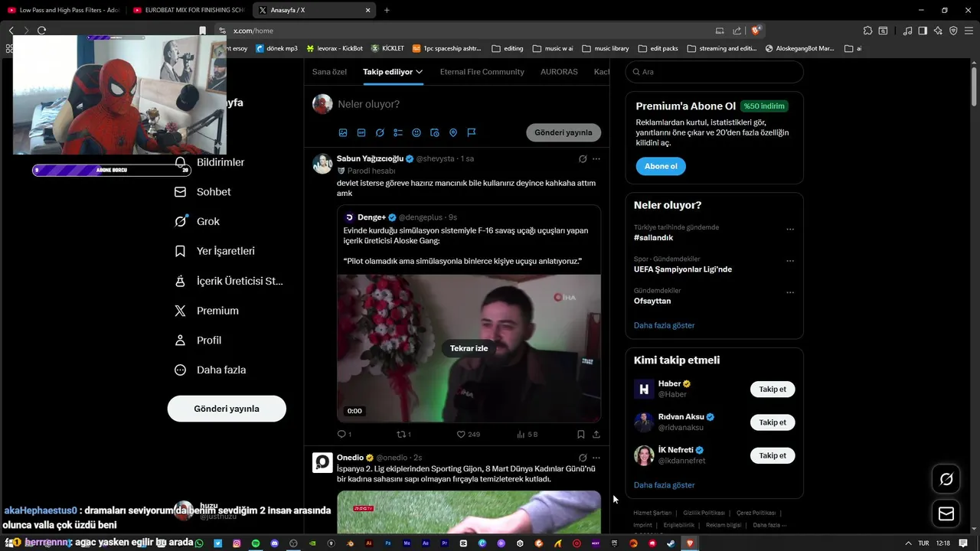Open the Gizlilik Politikası footer link

(x=704, y=513)
